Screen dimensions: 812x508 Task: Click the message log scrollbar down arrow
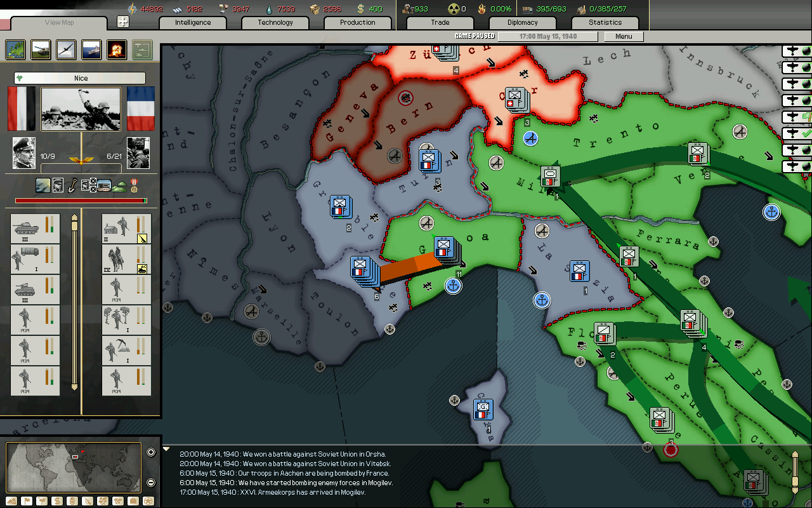coord(796,490)
